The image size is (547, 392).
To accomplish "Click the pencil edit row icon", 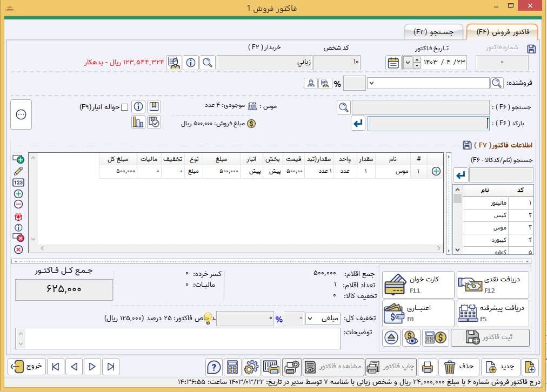I will click(18, 171).
